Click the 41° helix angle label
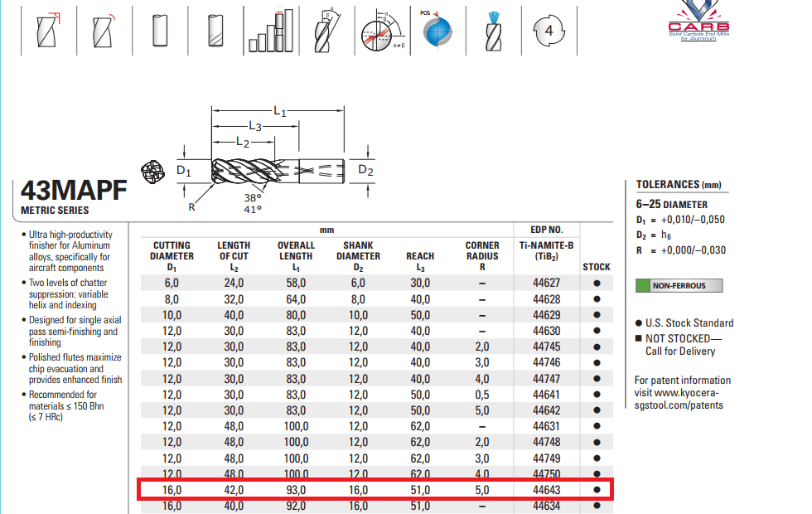 click(x=253, y=209)
